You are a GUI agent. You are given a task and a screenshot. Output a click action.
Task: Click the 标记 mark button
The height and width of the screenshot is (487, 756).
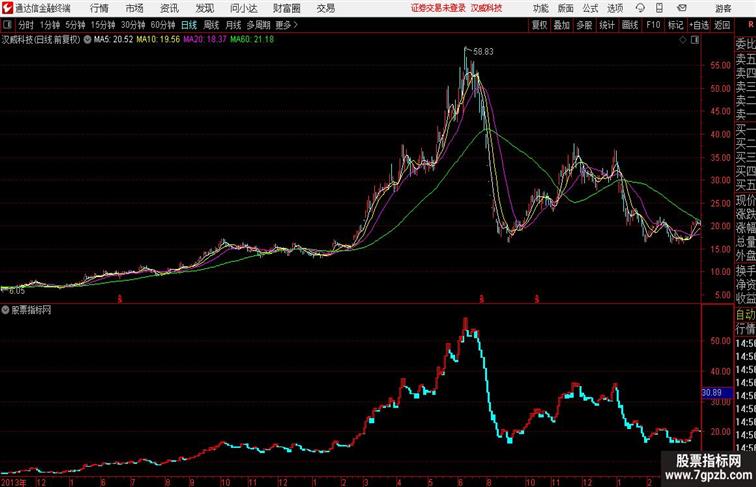[675, 25]
